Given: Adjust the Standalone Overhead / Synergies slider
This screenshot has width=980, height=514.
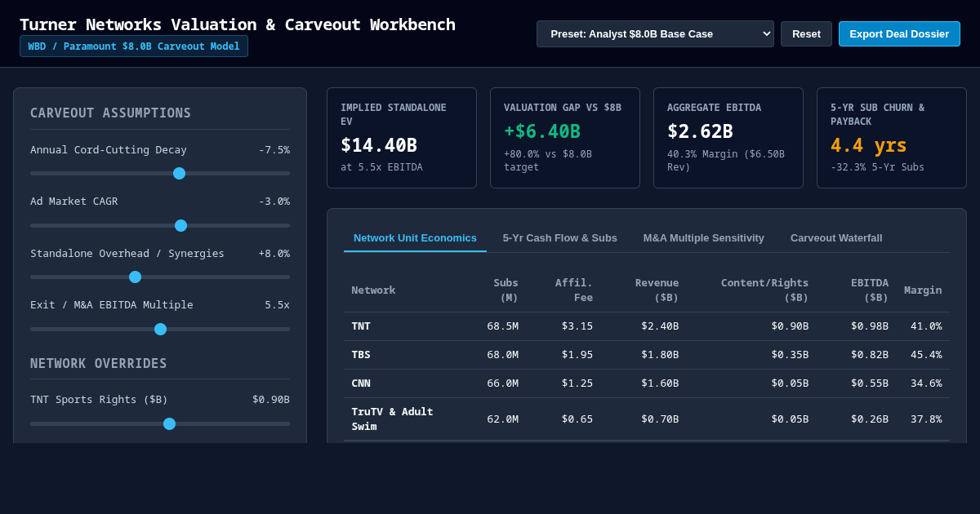Looking at the screenshot, I should tap(160, 277).
